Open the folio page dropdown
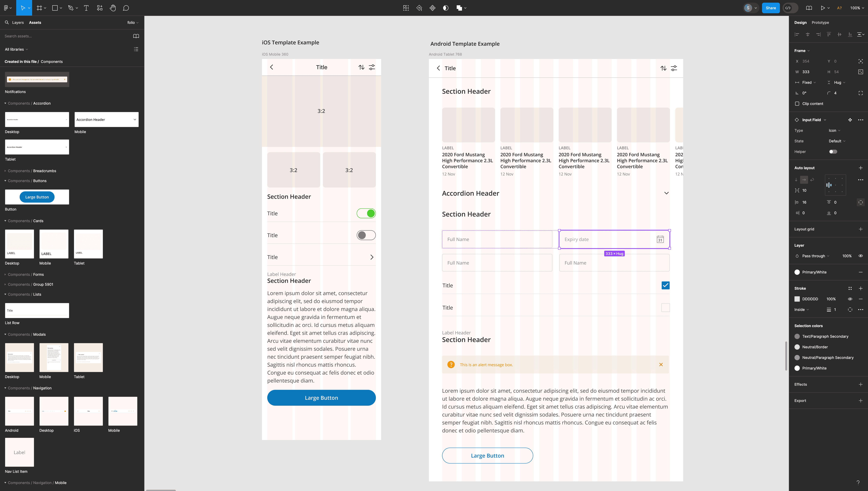This screenshot has height=491, width=868. 132,23
